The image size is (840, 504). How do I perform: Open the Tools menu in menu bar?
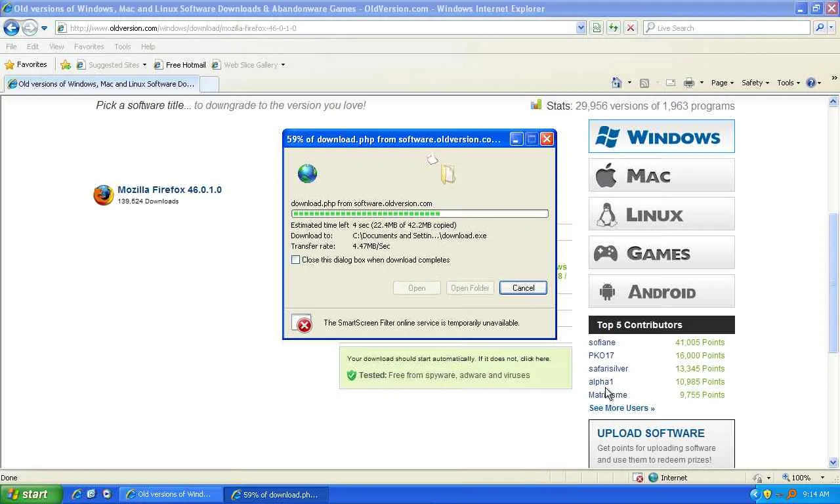[x=122, y=47]
